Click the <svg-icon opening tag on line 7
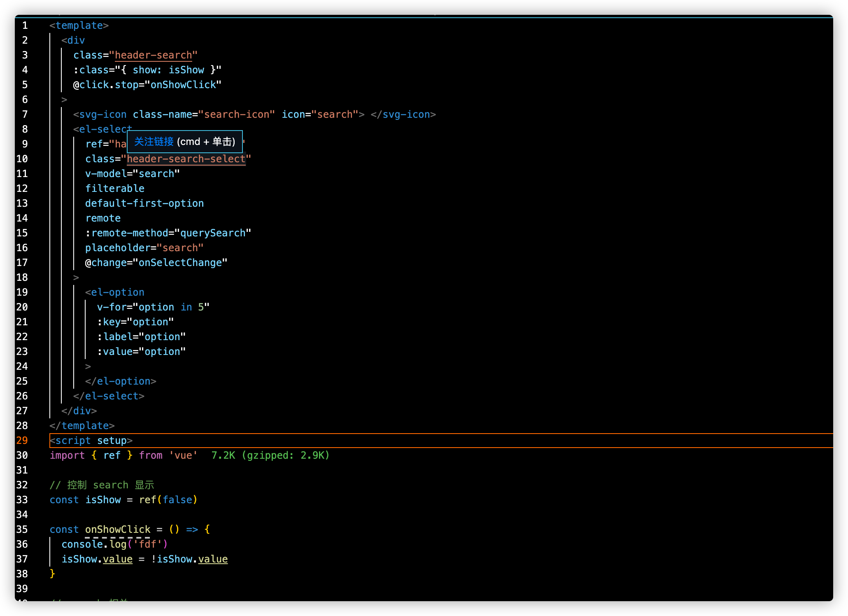 point(100,114)
